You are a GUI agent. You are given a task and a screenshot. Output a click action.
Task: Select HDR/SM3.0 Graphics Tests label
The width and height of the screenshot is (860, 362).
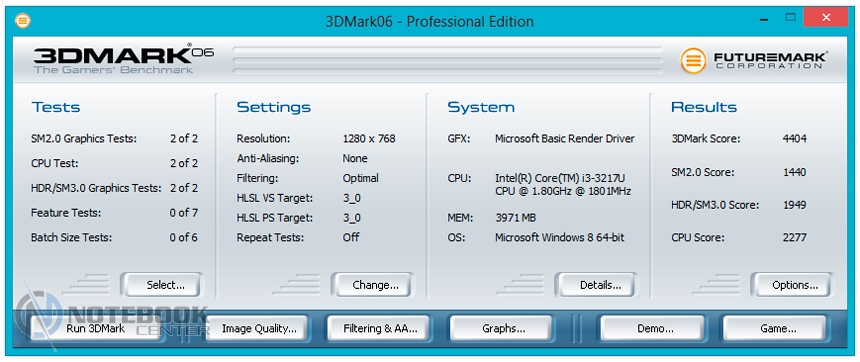point(96,188)
